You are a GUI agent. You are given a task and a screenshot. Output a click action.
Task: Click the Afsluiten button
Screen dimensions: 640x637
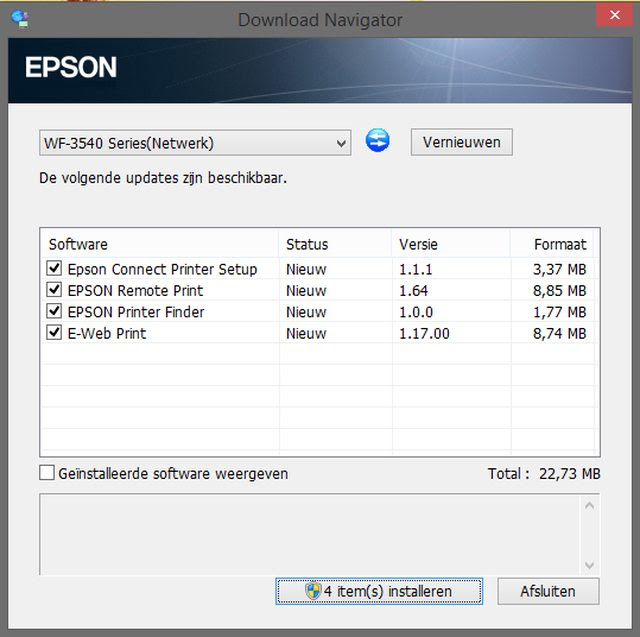point(548,591)
